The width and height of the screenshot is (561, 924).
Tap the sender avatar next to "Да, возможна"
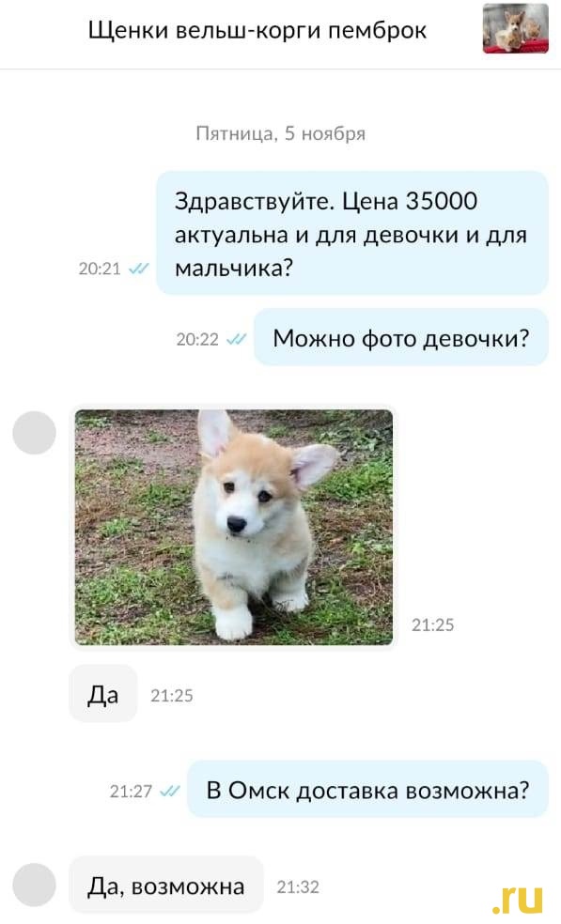click(x=34, y=885)
